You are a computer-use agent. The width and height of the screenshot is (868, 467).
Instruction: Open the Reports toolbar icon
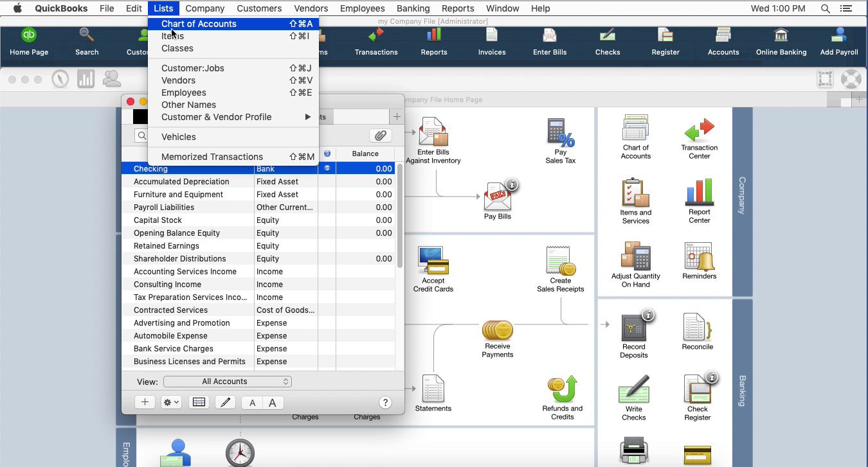click(434, 42)
